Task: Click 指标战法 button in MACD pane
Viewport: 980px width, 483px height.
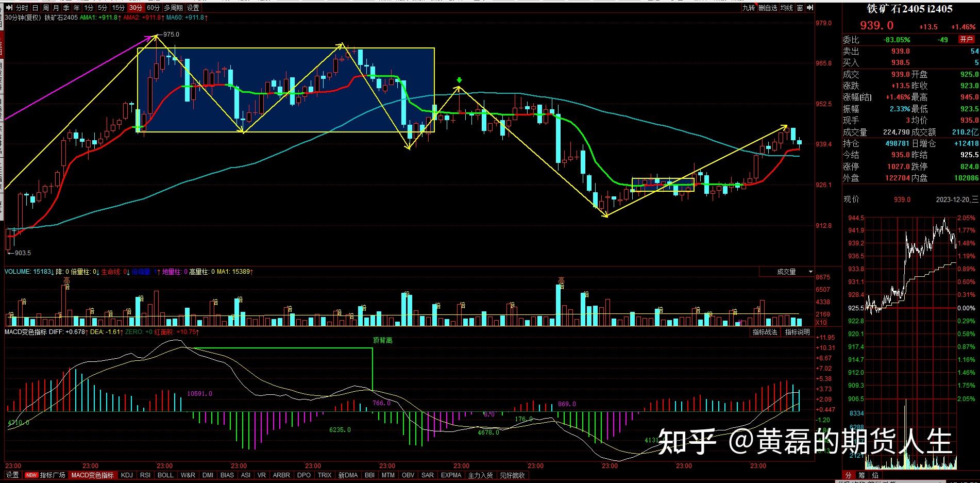Action: point(765,332)
